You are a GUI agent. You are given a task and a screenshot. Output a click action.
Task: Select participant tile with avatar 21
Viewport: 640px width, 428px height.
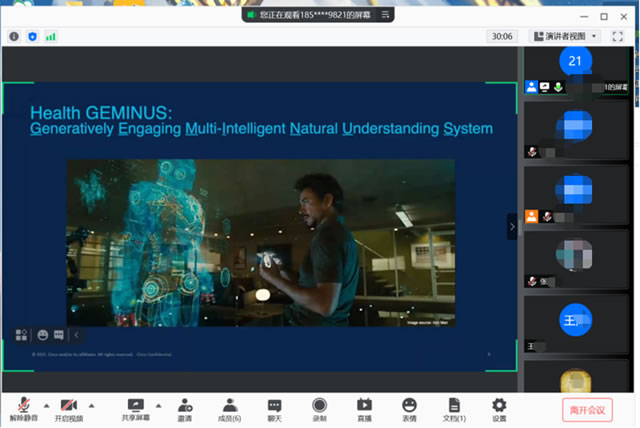[x=576, y=71]
